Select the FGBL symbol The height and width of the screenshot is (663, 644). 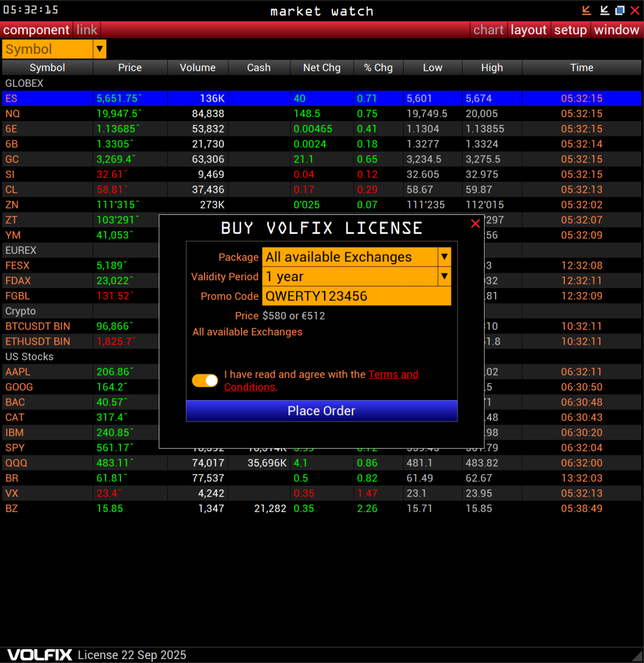coord(17,297)
